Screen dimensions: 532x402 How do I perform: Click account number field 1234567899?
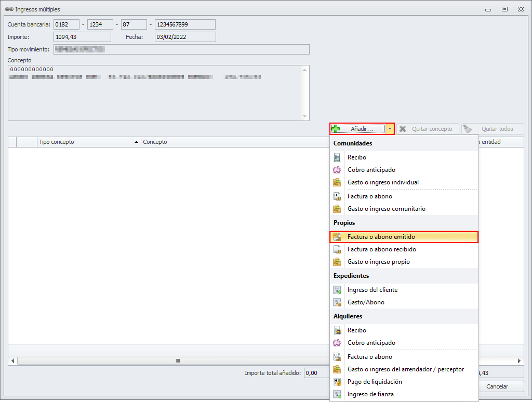click(x=185, y=24)
